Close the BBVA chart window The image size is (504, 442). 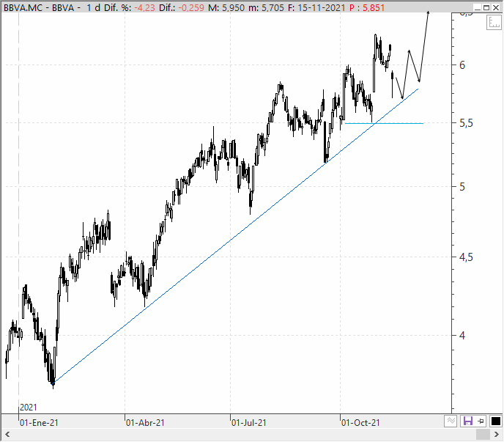[x=496, y=7]
